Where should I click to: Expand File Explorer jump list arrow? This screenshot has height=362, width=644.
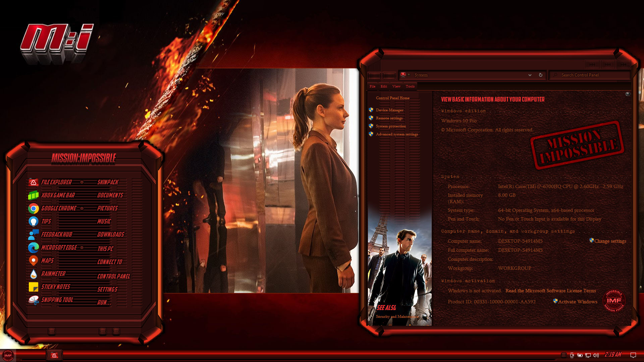tap(82, 182)
